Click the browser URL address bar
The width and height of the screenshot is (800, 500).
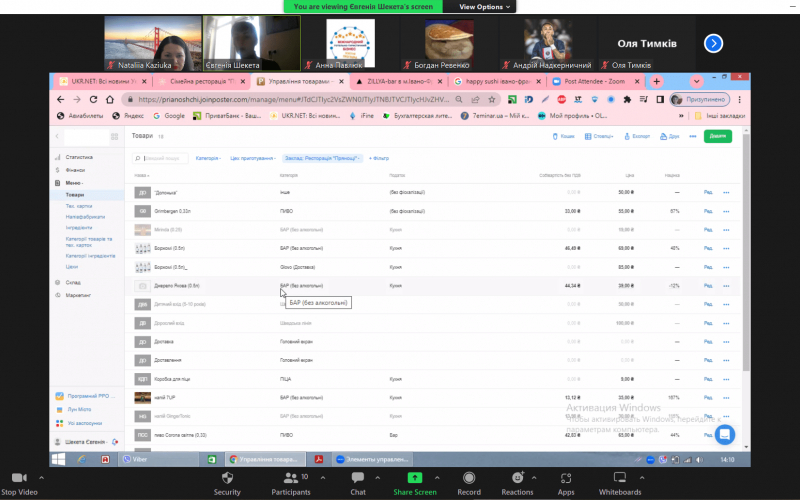tap(293, 99)
